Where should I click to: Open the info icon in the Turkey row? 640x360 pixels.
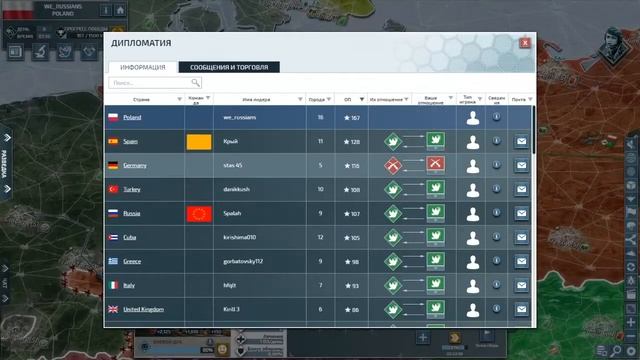pyautogui.click(x=496, y=189)
